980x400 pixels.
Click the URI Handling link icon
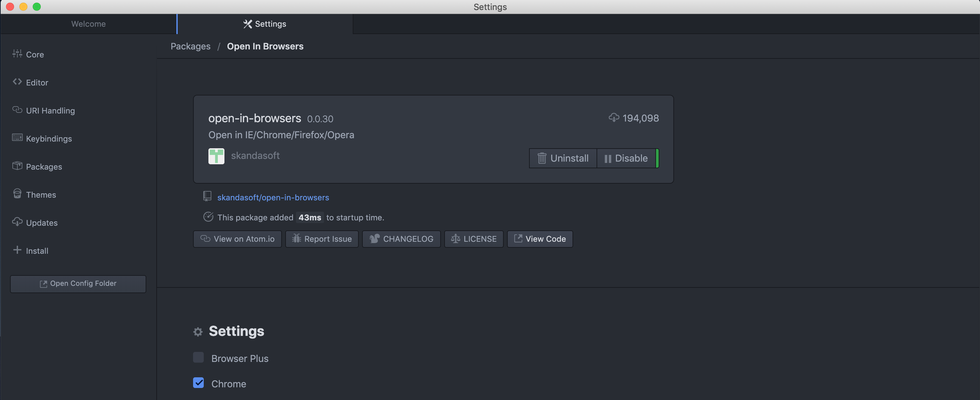pyautogui.click(x=17, y=110)
